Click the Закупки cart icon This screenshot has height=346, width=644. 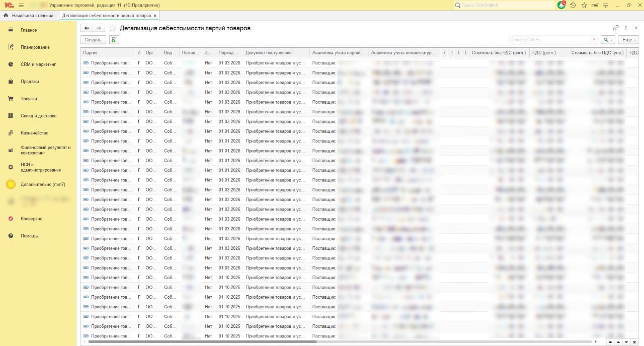(11, 99)
